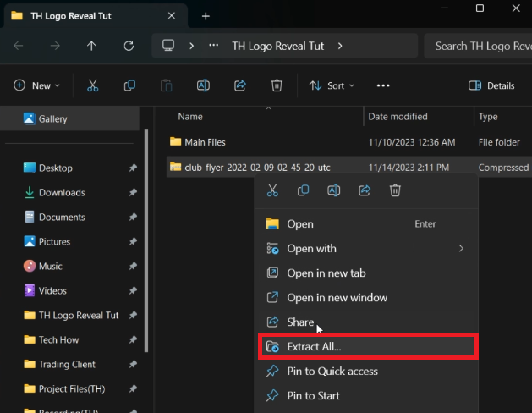Click the Refresh icon beside the address bar

pos(129,46)
